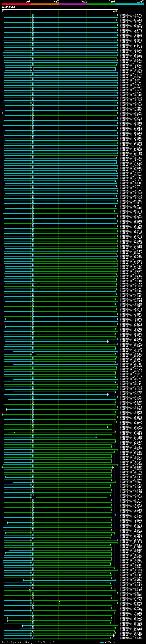
Task: Click the UniRef100_C1BLC4 label
Action: point(131,47)
